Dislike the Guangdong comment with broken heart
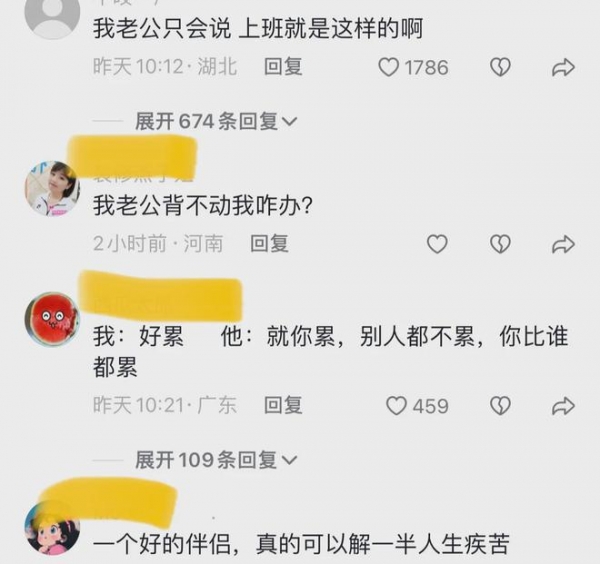The image size is (600, 564). [x=500, y=406]
